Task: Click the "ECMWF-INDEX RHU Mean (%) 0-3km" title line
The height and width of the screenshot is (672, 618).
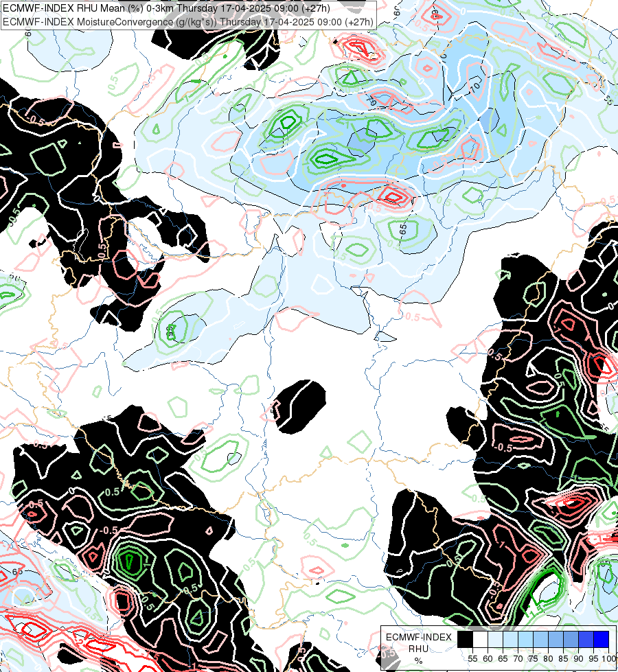Action: point(166,8)
